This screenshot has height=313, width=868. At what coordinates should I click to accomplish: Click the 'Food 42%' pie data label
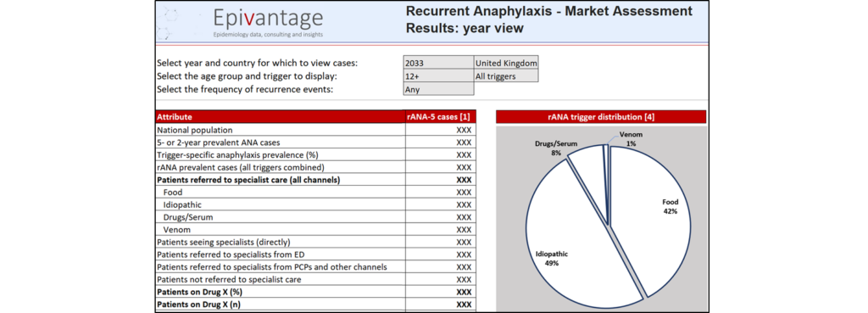(x=670, y=207)
